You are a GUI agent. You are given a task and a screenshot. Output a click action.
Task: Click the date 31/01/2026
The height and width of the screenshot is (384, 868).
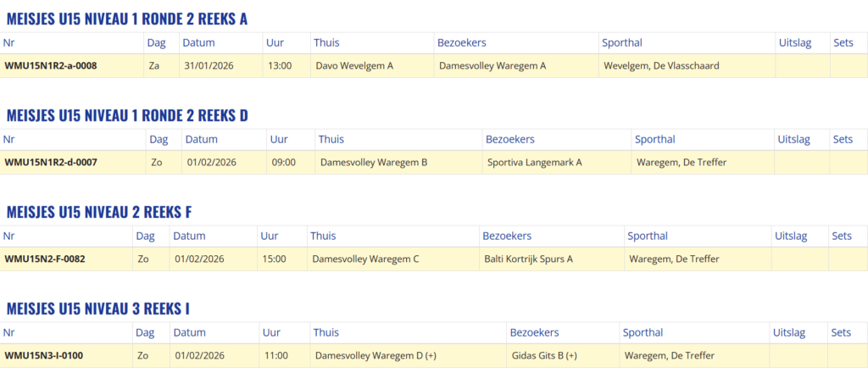(x=209, y=65)
